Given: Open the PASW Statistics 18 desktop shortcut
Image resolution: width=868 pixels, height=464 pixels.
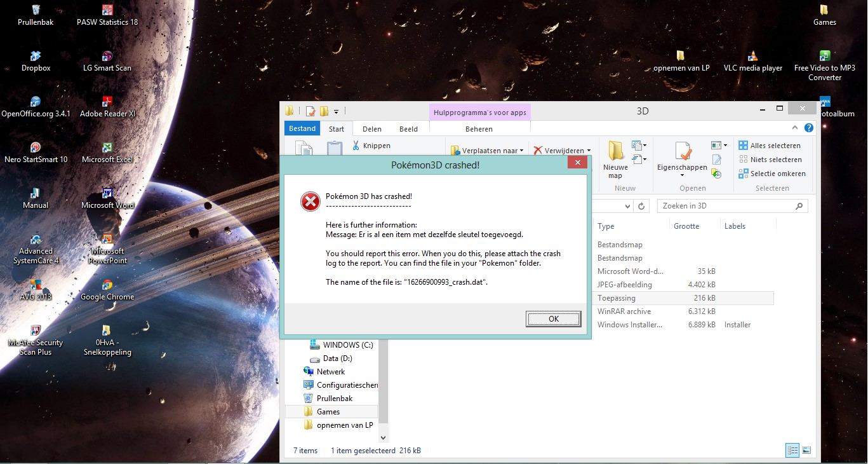Looking at the screenshot, I should click(107, 15).
